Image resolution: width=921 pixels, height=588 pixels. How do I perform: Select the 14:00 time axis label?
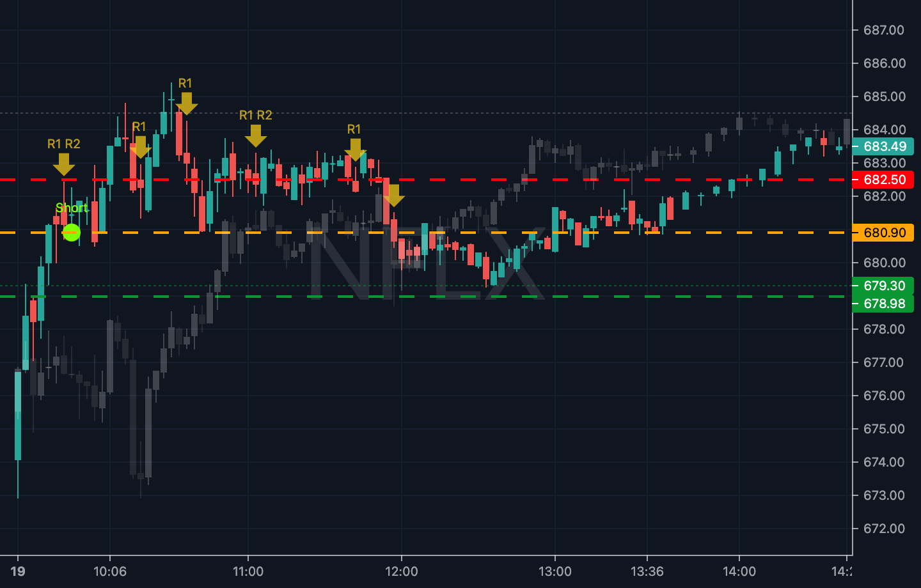[x=739, y=571]
